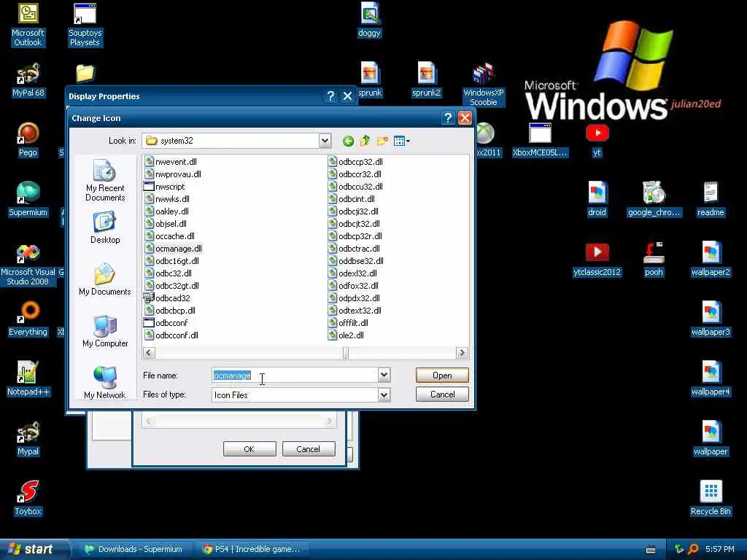Expand the Look in system32 dropdown
Viewport: 747px width, 560px height.
point(325,141)
